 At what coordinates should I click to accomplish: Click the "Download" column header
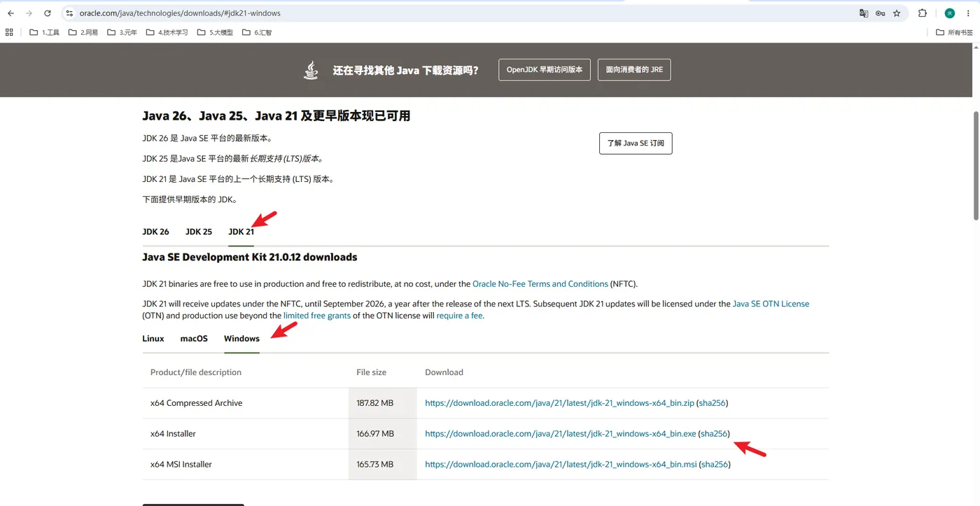tap(444, 372)
